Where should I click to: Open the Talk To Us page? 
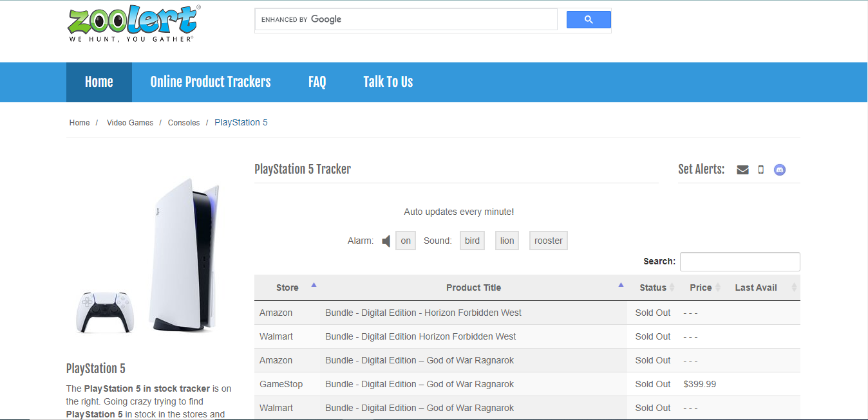point(388,82)
